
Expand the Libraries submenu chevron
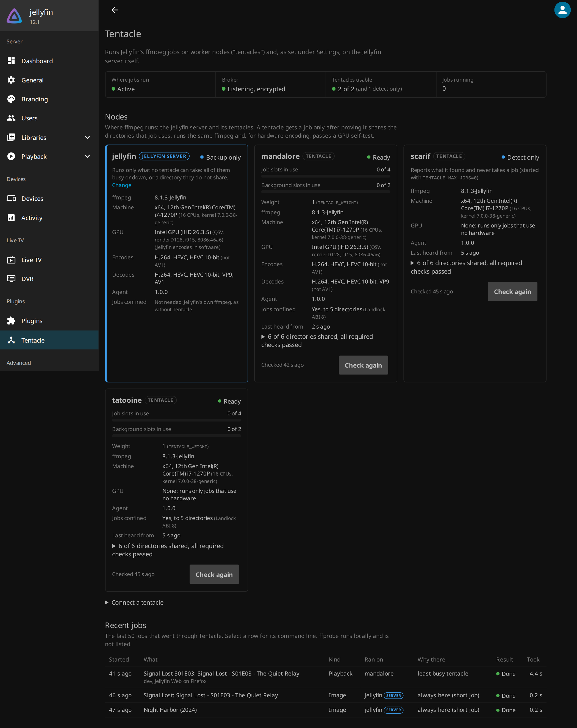click(87, 137)
